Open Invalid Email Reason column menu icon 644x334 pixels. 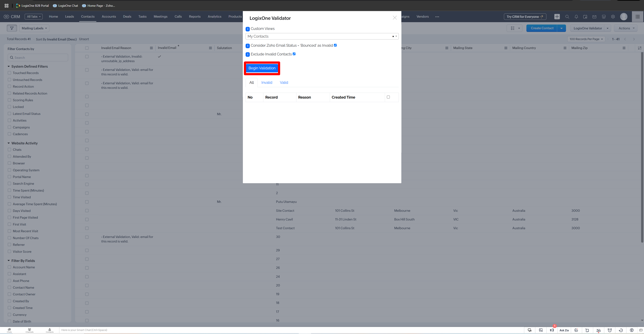151,48
